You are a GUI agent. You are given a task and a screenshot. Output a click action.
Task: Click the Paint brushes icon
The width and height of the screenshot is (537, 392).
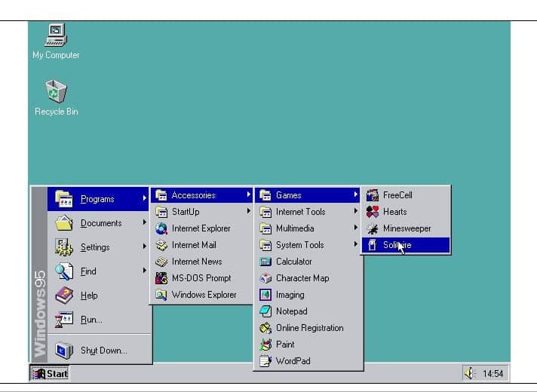pyautogui.click(x=265, y=345)
